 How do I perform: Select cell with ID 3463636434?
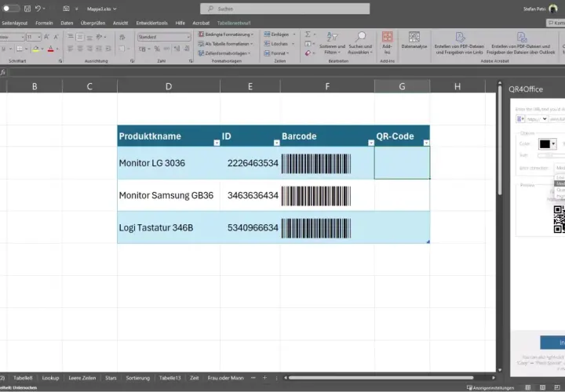250,195
